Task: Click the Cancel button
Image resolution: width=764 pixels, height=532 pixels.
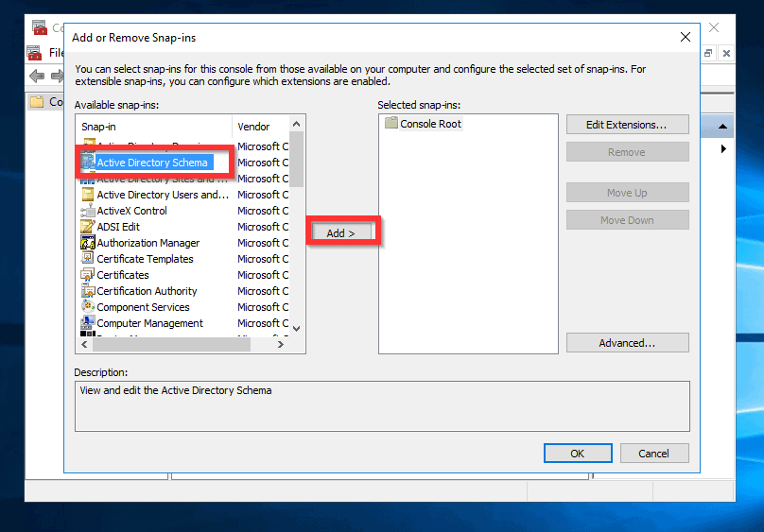Action: tap(654, 454)
